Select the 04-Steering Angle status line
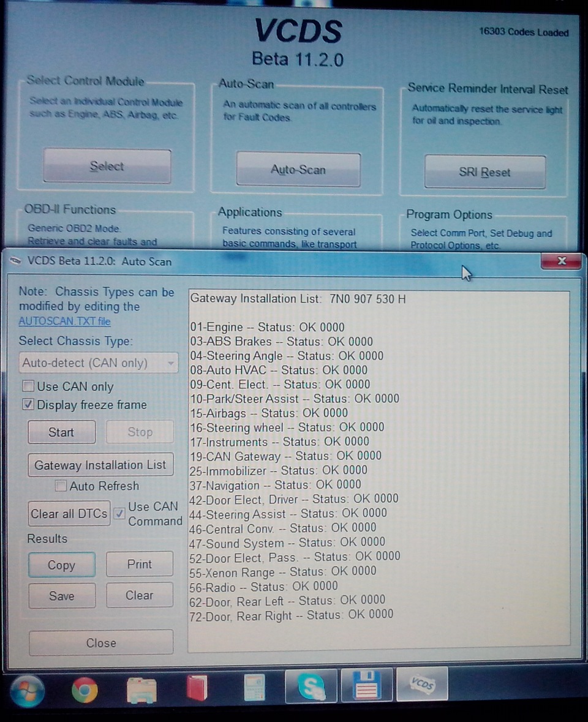Image resolution: width=588 pixels, height=722 pixels. point(287,355)
